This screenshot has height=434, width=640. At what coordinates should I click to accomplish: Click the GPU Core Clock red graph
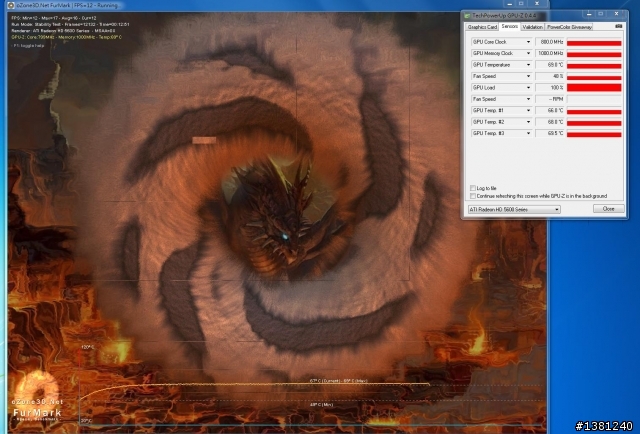594,42
